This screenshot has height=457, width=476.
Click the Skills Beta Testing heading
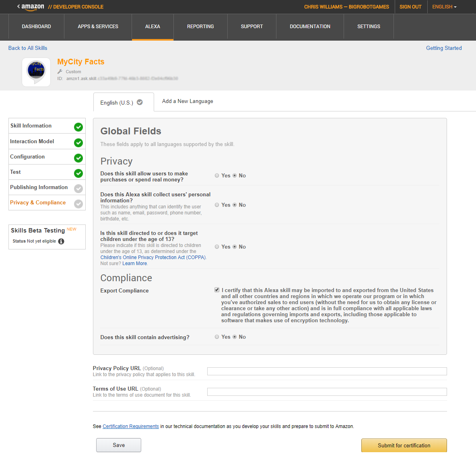(x=38, y=231)
